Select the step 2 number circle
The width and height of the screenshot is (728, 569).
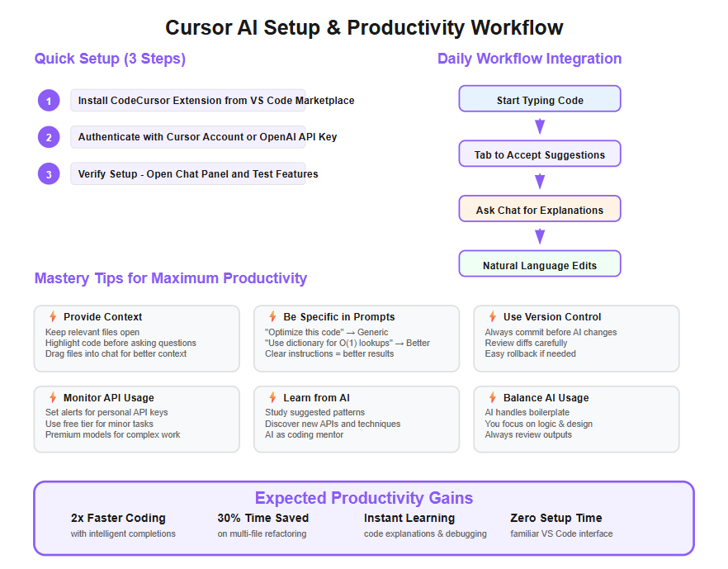(x=49, y=137)
